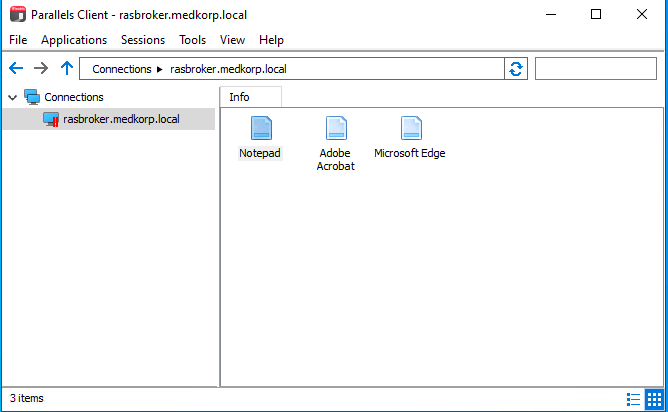Click the Connections folder icon in tree
The height and width of the screenshot is (412, 668).
point(32,97)
